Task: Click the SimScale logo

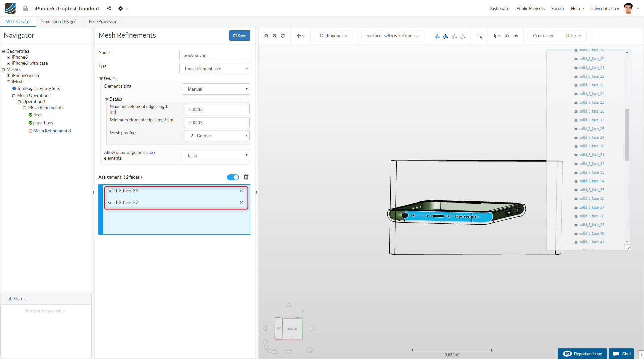Action: [10, 8]
